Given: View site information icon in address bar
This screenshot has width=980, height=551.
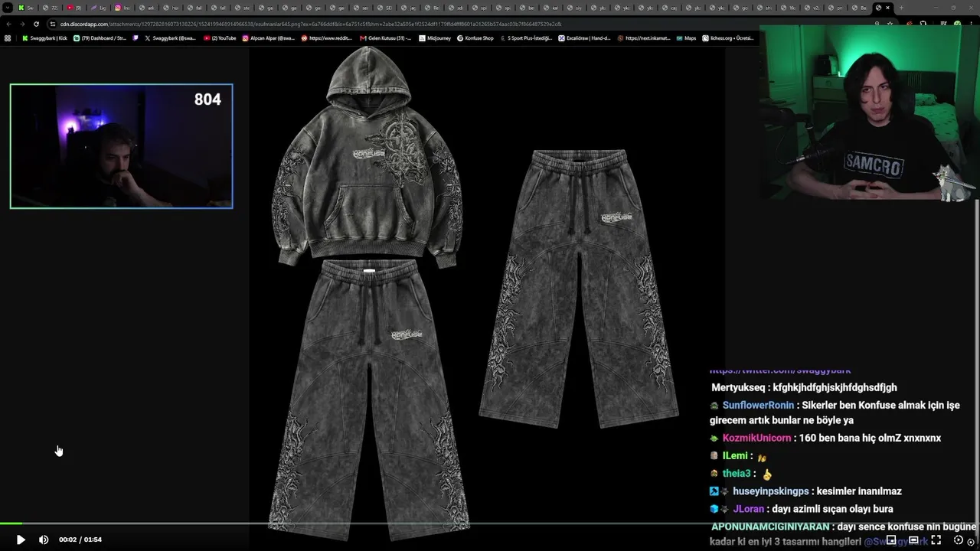Looking at the screenshot, I should pos(53,24).
